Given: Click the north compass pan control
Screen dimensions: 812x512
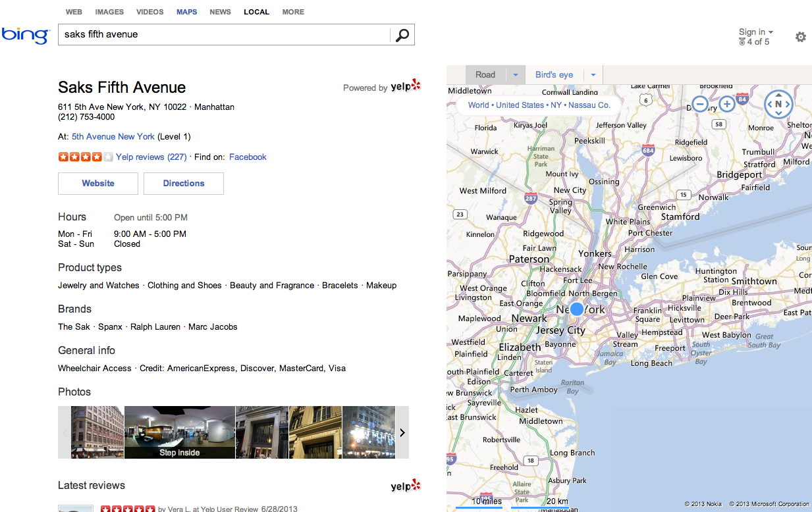Looking at the screenshot, I should tap(778, 104).
